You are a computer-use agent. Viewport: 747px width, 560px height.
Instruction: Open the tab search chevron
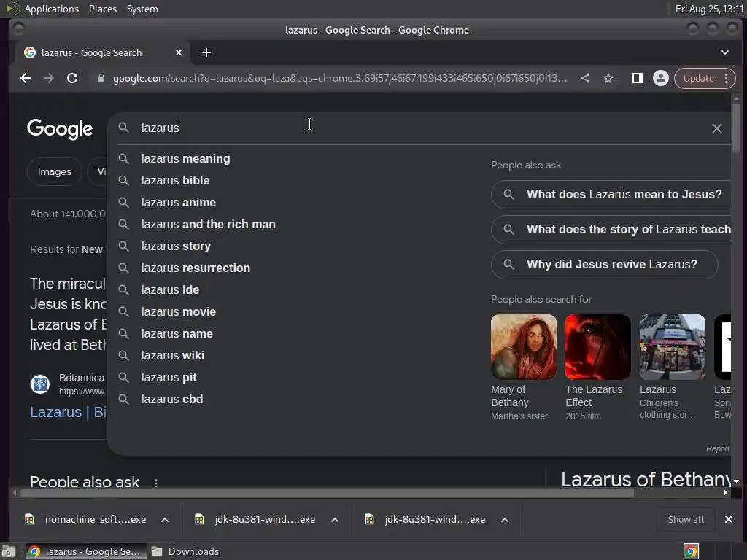pos(724,52)
